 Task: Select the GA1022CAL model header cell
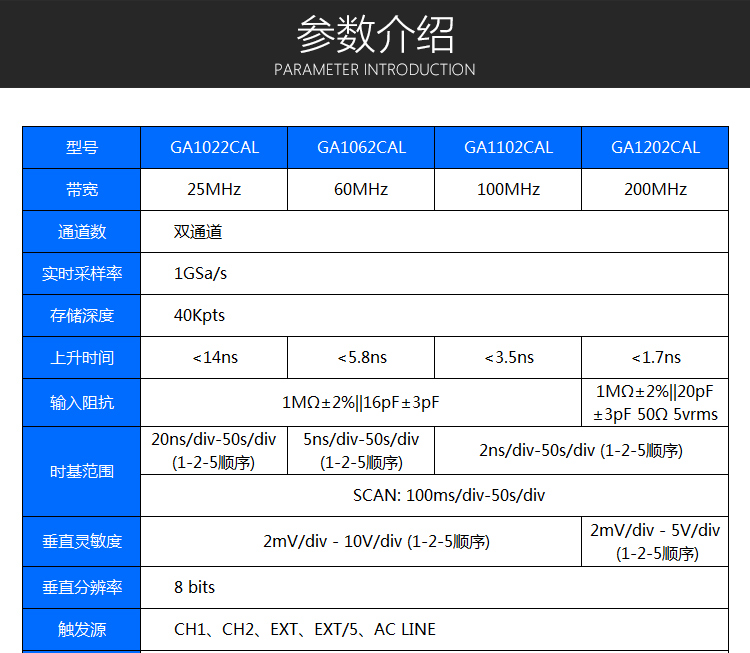214,147
